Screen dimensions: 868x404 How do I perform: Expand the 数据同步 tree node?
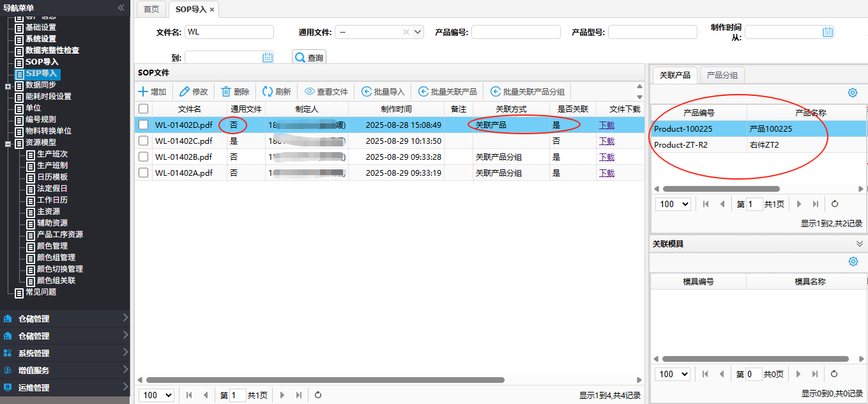8,85
